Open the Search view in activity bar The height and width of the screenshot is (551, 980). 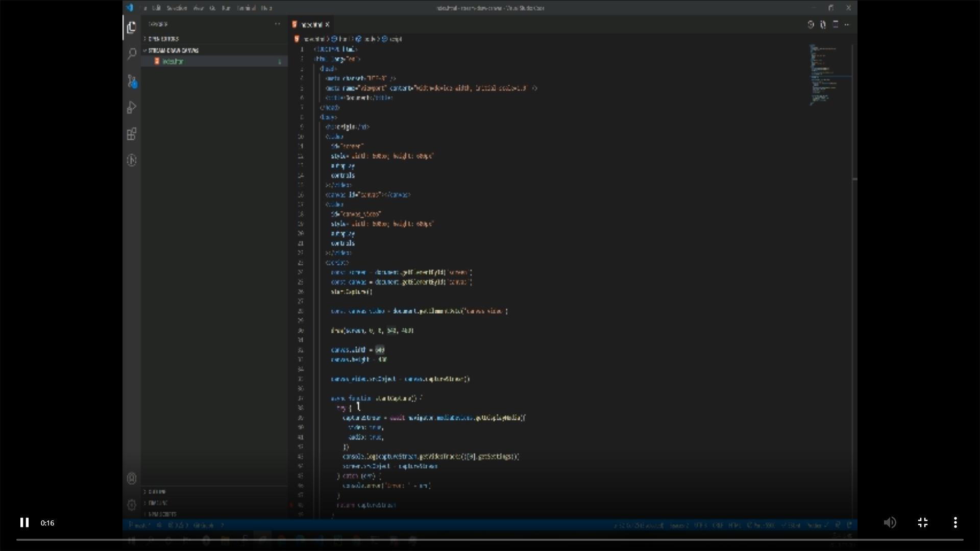(132, 54)
